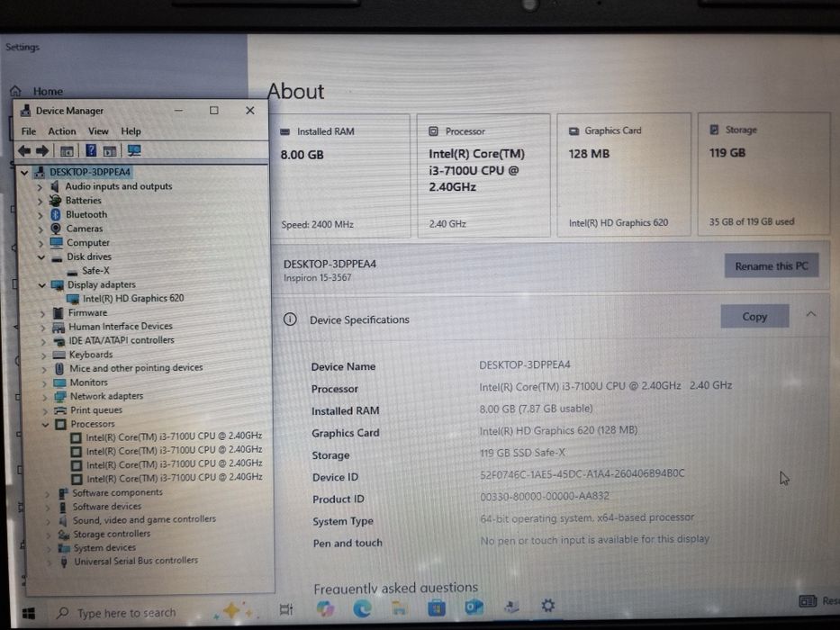Open the Action menu in Device Manager

(61, 131)
